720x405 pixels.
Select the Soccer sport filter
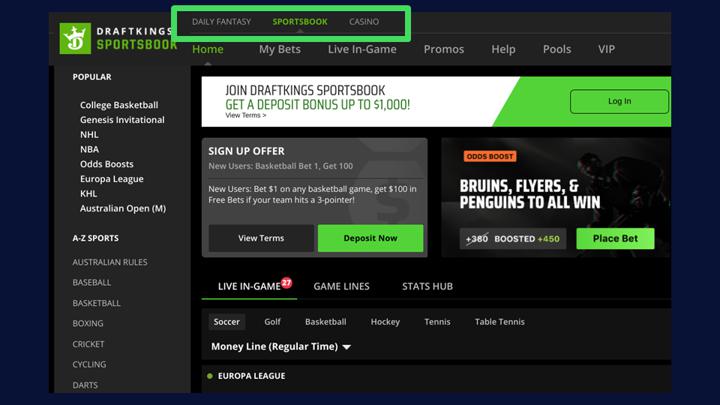227,322
